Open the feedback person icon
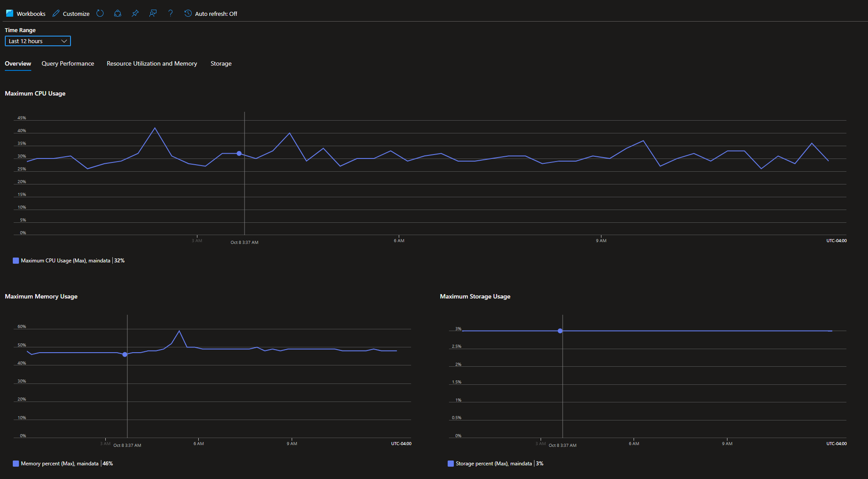This screenshot has width=868, height=479. coord(153,13)
